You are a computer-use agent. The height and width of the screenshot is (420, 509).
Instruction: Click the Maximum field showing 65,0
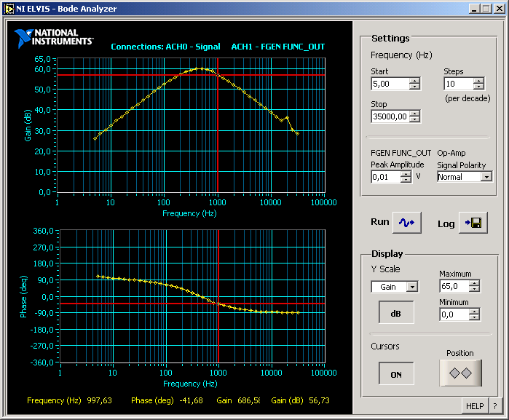click(454, 286)
